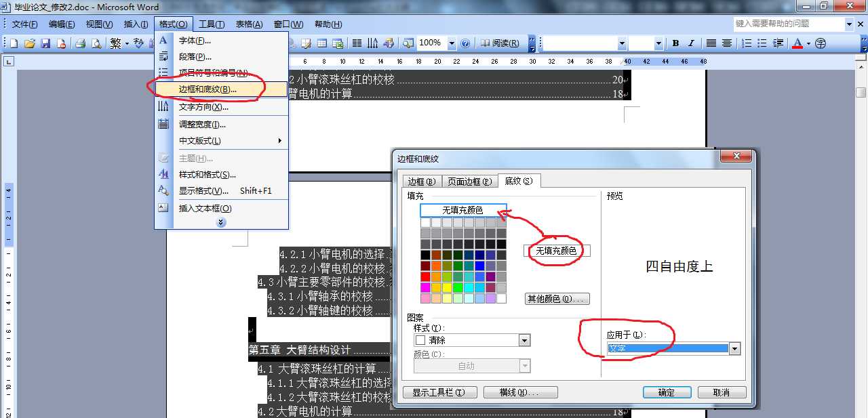Save the document with the floppy disk icon
The width and height of the screenshot is (868, 418).
click(45, 43)
